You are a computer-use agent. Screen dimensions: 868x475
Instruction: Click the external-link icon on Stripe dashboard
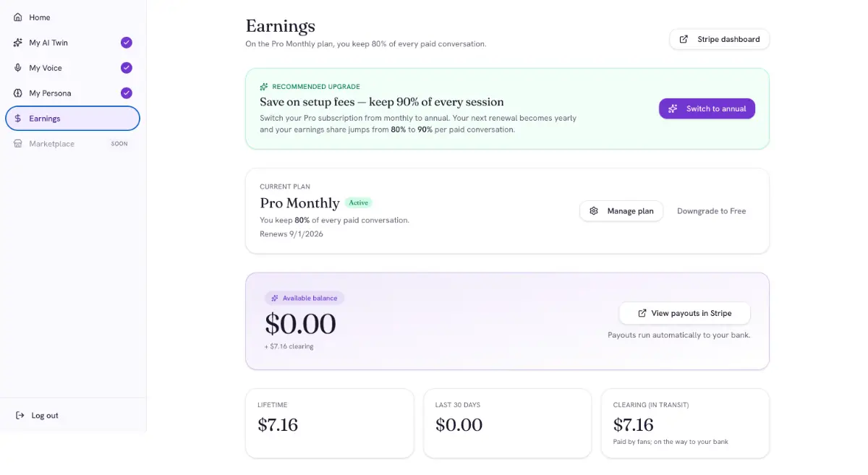pyautogui.click(x=684, y=39)
